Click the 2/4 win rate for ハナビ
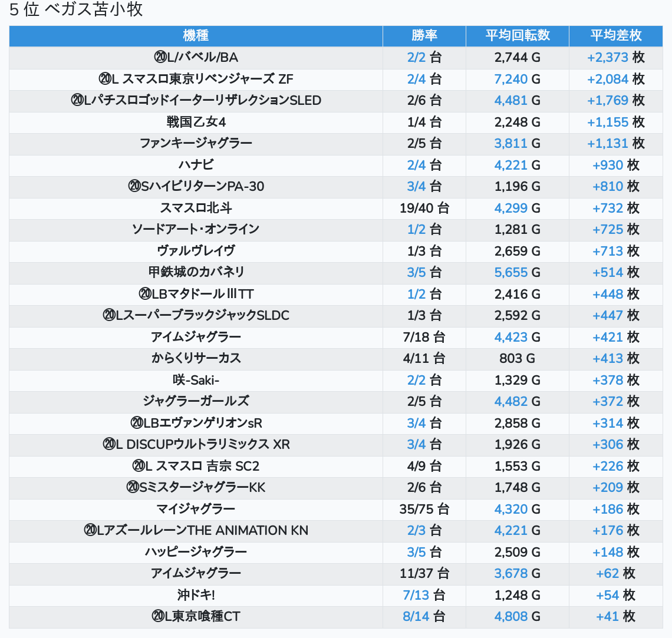The image size is (672, 638). (416, 165)
